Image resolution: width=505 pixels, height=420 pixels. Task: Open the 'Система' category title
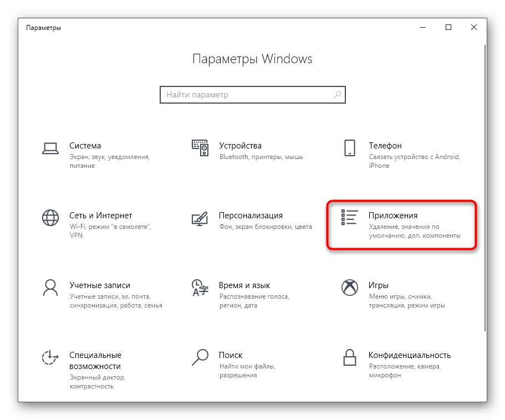(85, 146)
